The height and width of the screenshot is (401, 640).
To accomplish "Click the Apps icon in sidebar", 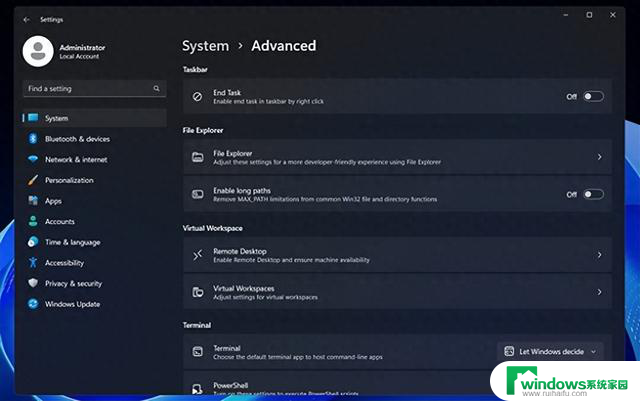I will 33,200.
